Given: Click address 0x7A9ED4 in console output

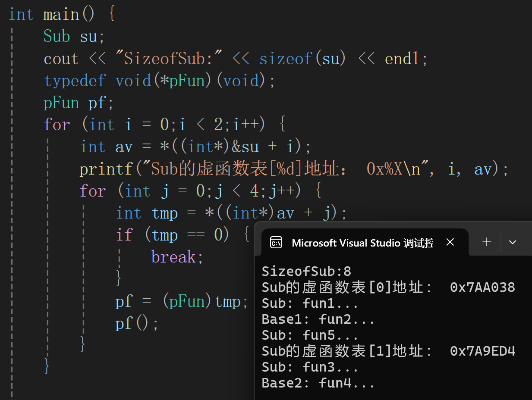Looking at the screenshot, I should click(482, 351).
